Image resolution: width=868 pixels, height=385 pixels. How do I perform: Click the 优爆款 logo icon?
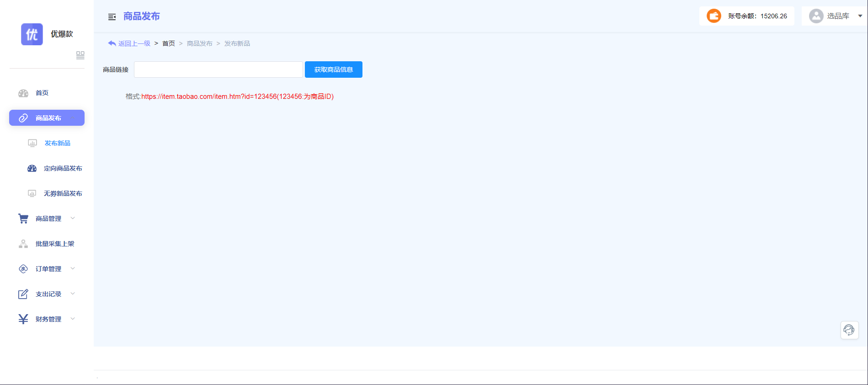coord(32,34)
